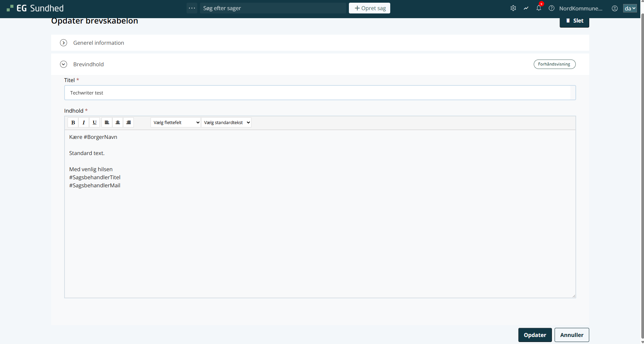
Task: Open the Vælg standardtekst dropdown
Action: coord(226,122)
